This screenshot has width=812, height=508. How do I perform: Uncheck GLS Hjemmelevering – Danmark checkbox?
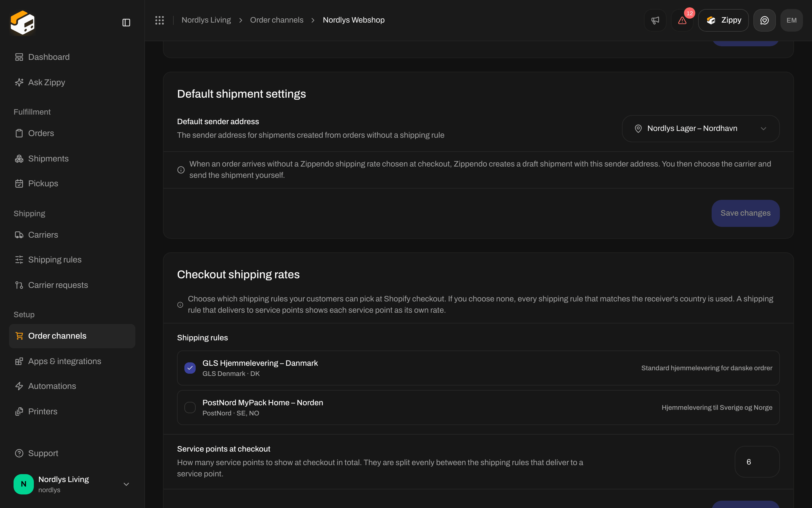click(x=190, y=368)
